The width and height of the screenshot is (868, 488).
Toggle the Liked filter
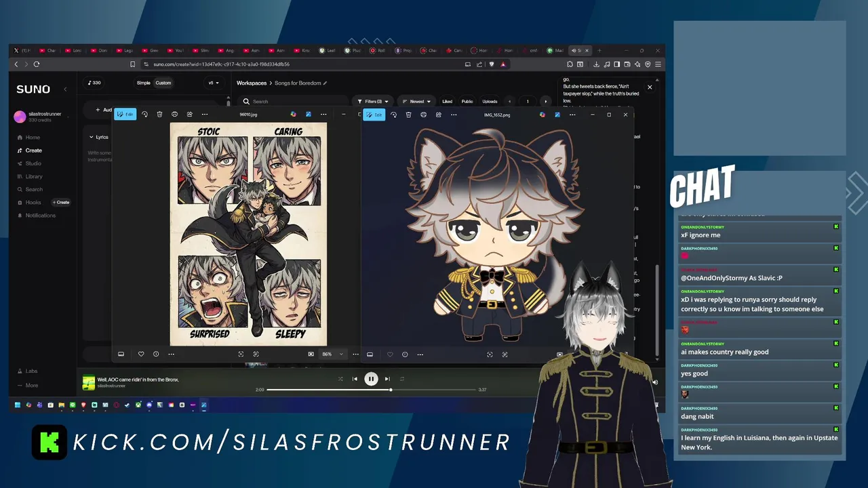coord(447,101)
